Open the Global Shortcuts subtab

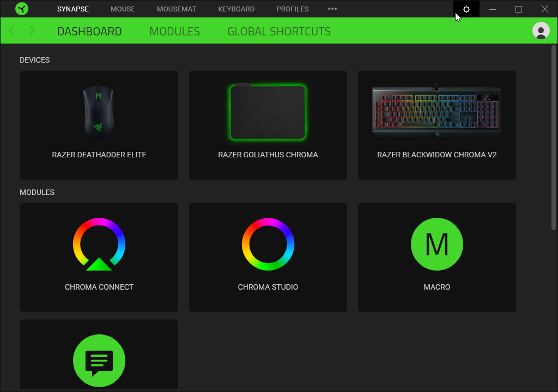coord(279,32)
